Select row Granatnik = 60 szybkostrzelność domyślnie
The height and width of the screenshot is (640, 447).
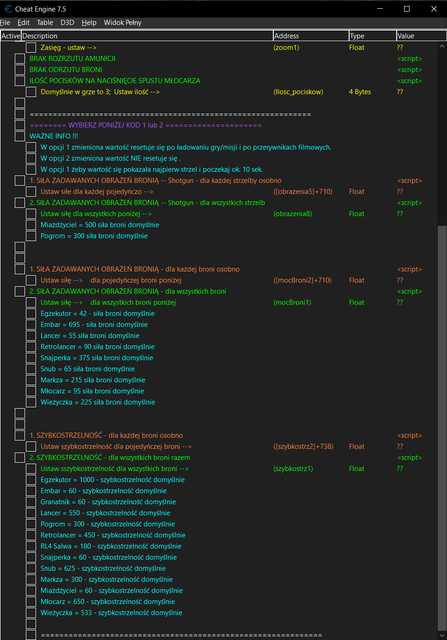108,502
